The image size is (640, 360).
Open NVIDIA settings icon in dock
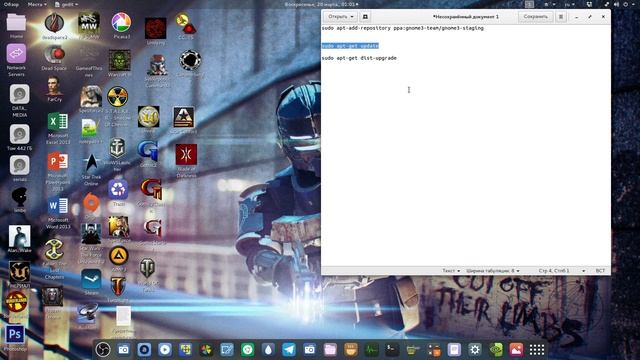point(496,349)
